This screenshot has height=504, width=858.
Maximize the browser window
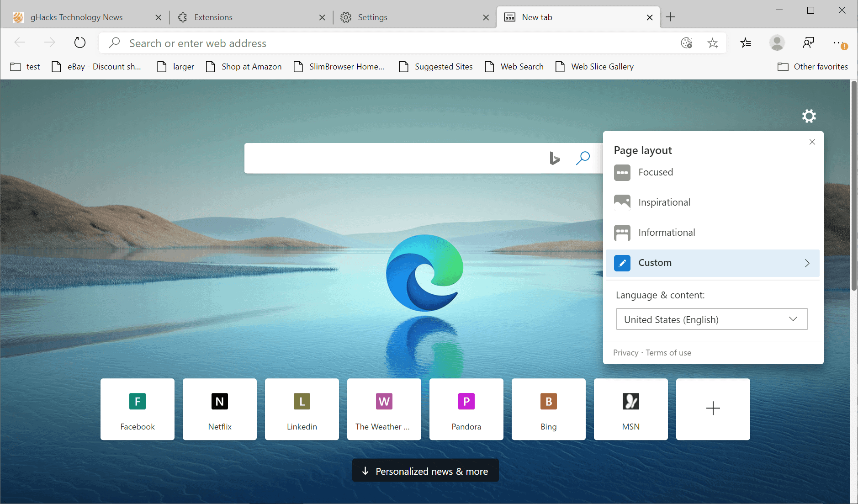[811, 10]
